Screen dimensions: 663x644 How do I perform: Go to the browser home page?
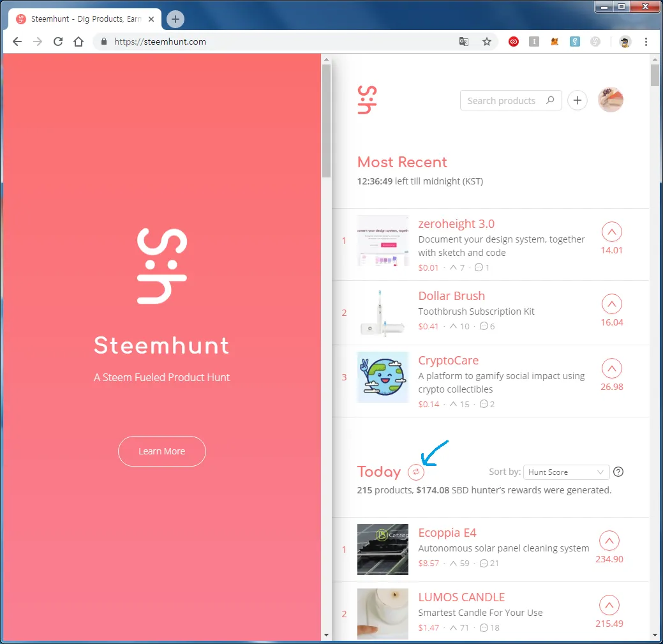coord(78,41)
